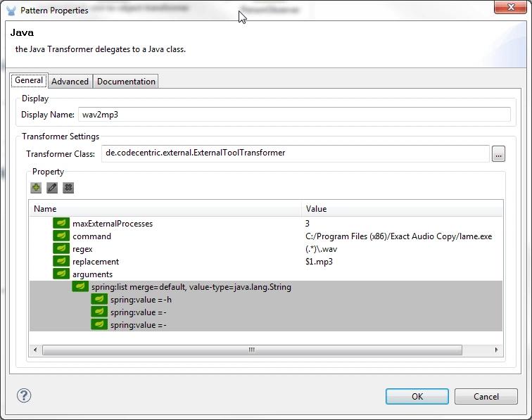Switch to the Advanced tab
This screenshot has width=532, height=420.
[x=70, y=82]
